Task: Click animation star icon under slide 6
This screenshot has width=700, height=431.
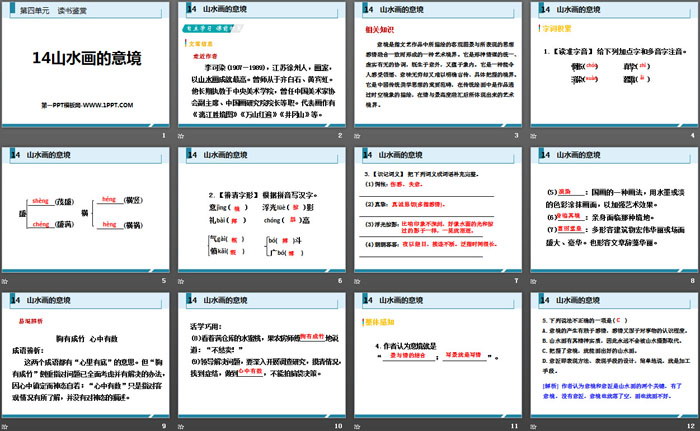Action: (181, 281)
